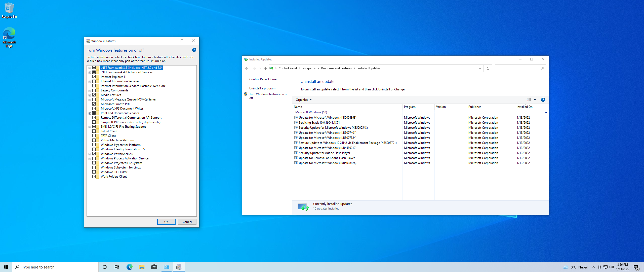Viewport: 644px width, 272px height.
Task: Open the volume control in system tray
Action: (612, 267)
